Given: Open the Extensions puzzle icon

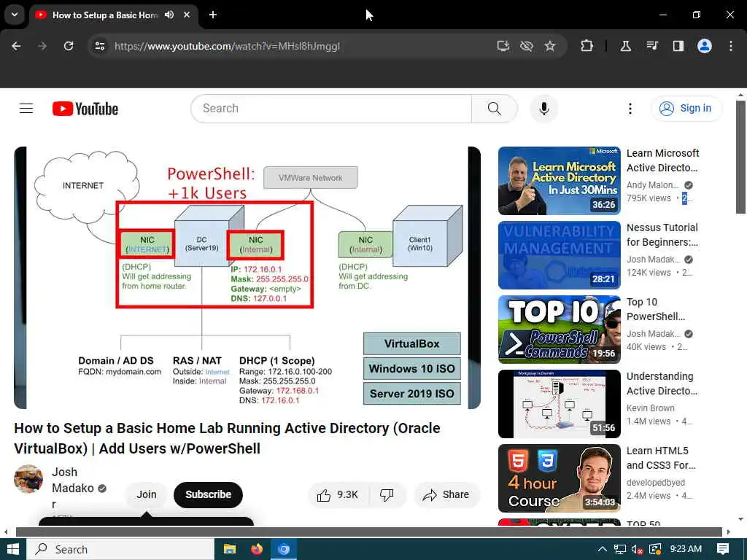Looking at the screenshot, I should [587, 46].
